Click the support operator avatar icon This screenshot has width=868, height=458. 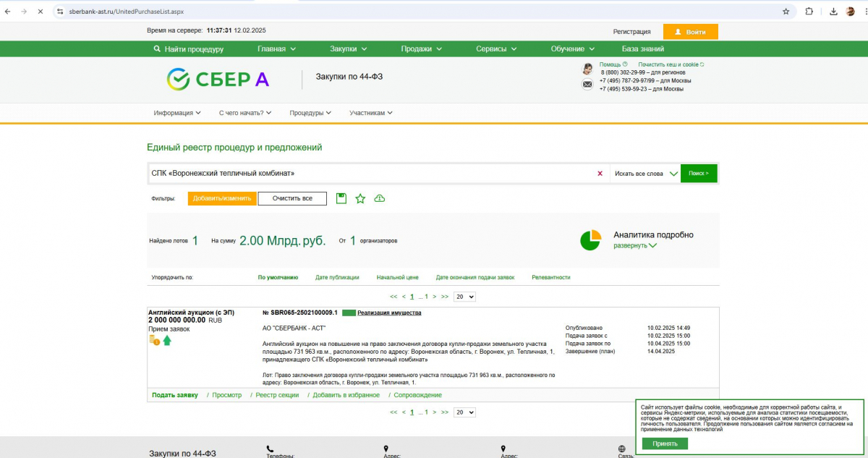pos(587,69)
